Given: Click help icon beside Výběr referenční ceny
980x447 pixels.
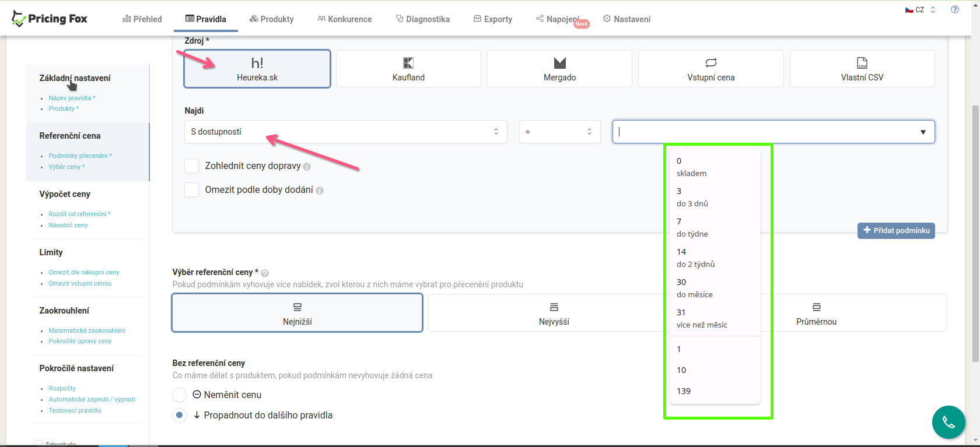Looking at the screenshot, I should click(265, 273).
